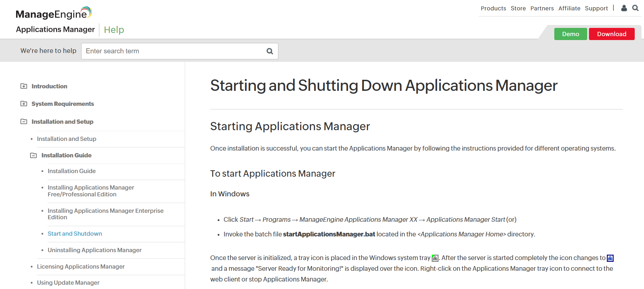Click the search box magnifier button
Image resolution: width=644 pixels, height=289 pixels.
pyautogui.click(x=270, y=51)
